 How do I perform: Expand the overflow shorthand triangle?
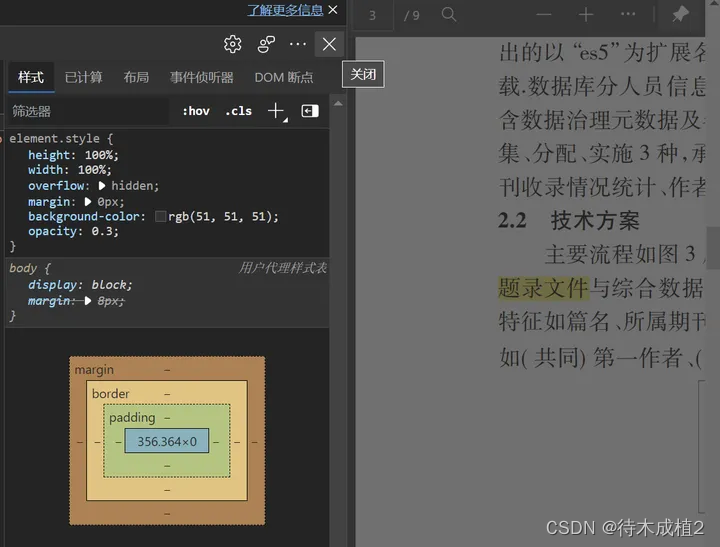tap(102, 186)
